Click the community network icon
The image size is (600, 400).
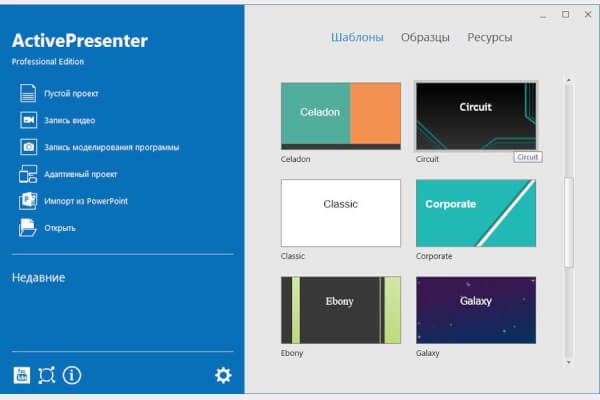[46, 375]
